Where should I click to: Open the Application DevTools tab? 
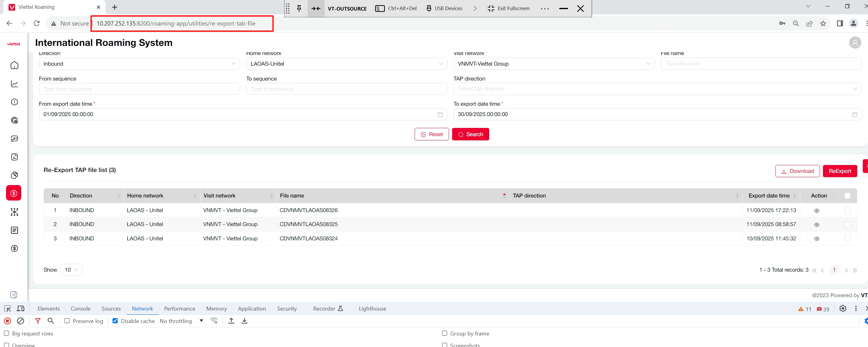pyautogui.click(x=252, y=308)
